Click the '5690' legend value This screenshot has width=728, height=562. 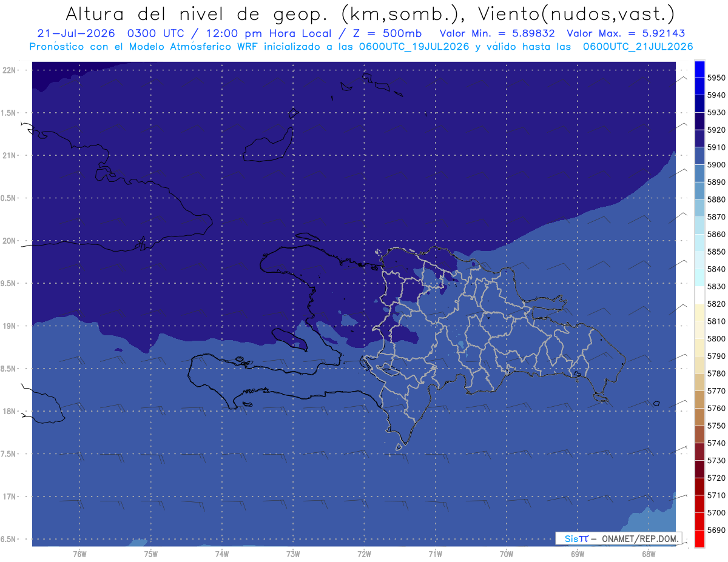click(716, 530)
